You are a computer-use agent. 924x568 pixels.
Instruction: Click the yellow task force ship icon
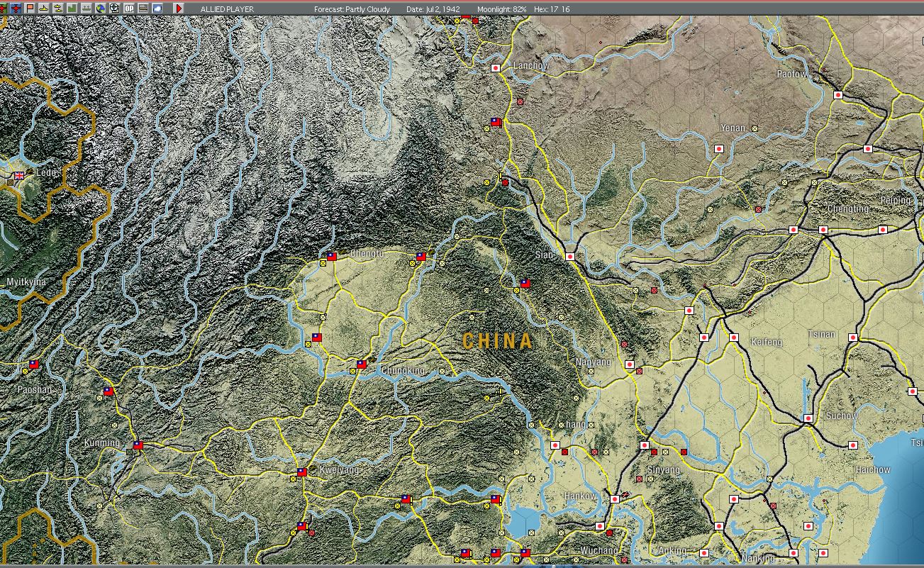click(58, 9)
